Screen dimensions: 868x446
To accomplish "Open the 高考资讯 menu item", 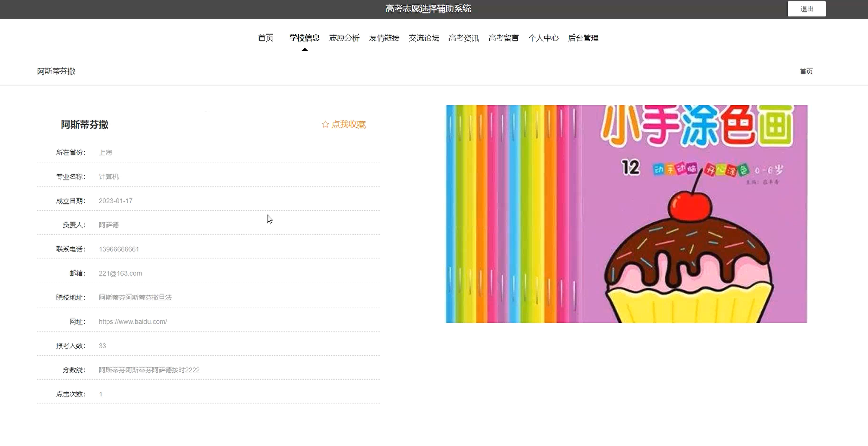I will coord(464,38).
